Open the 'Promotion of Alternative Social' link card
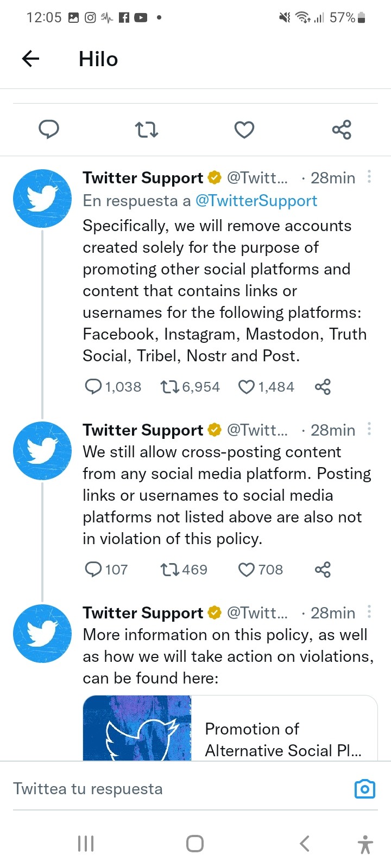 230,728
